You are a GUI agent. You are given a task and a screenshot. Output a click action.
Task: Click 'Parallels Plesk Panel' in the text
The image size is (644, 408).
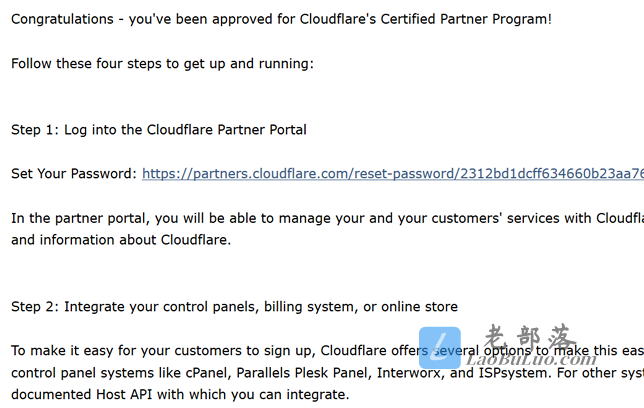(303, 373)
